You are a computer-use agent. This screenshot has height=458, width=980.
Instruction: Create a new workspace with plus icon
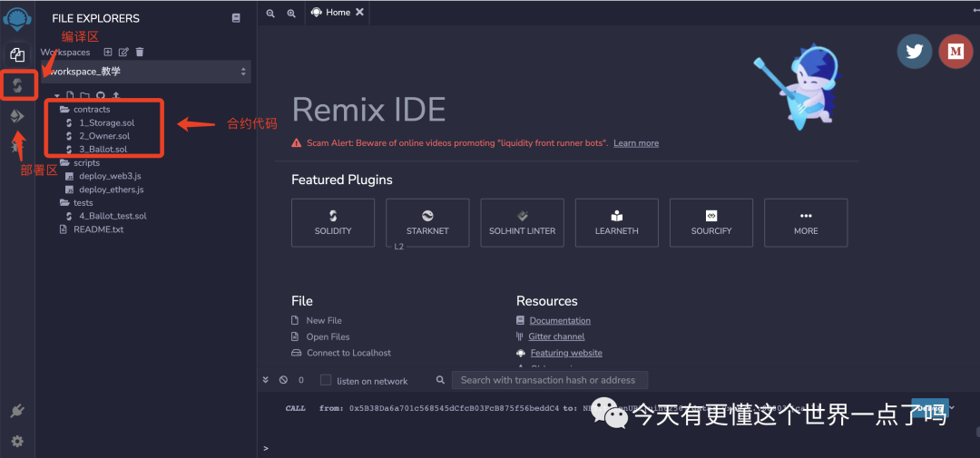[107, 52]
